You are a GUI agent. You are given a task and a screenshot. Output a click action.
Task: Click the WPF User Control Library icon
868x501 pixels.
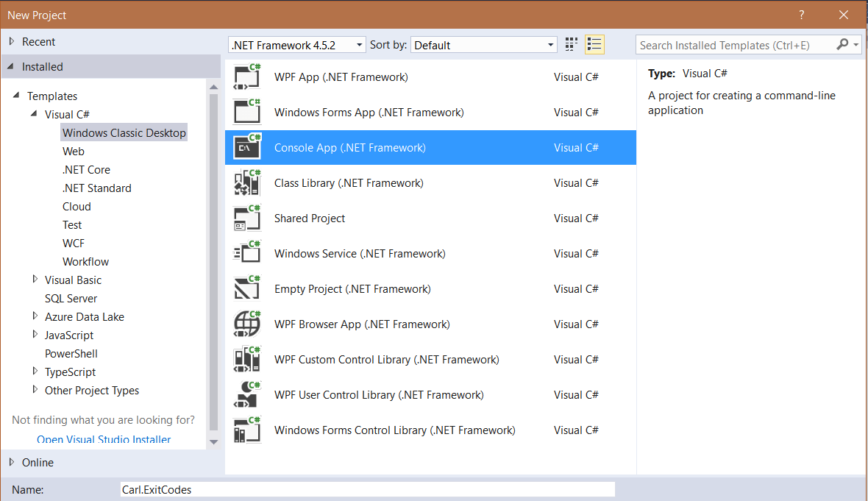pyautogui.click(x=247, y=395)
